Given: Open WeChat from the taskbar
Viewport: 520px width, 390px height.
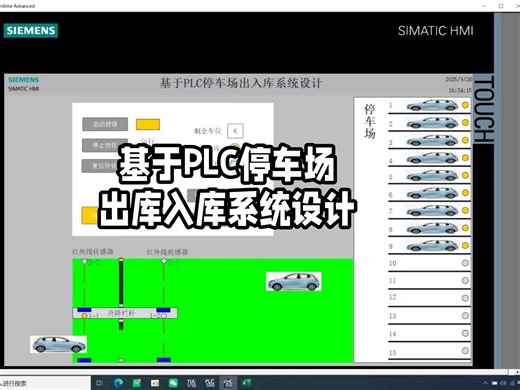Looking at the screenshot, I should [173, 383].
